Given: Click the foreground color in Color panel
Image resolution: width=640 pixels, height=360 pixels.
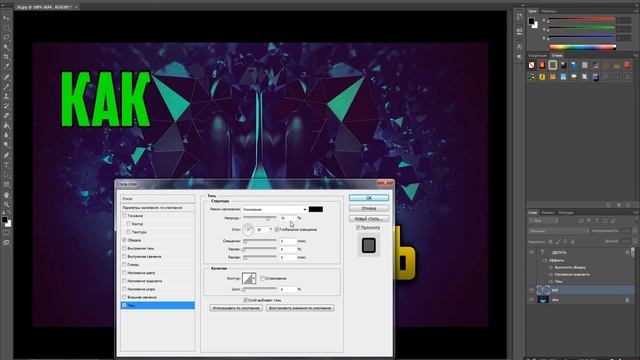Looking at the screenshot, I should click(531, 21).
